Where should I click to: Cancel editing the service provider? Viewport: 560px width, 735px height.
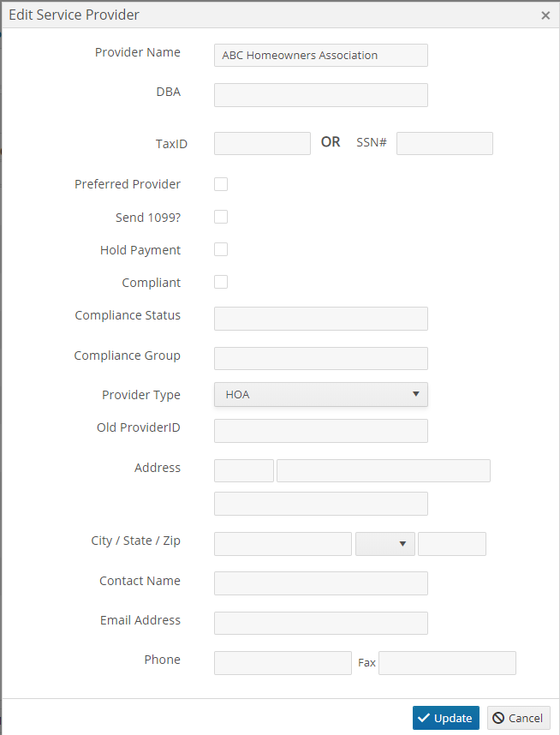click(518, 718)
